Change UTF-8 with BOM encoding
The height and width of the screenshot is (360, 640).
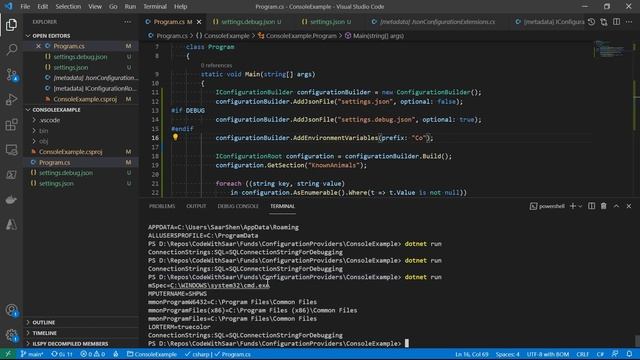tap(548, 354)
